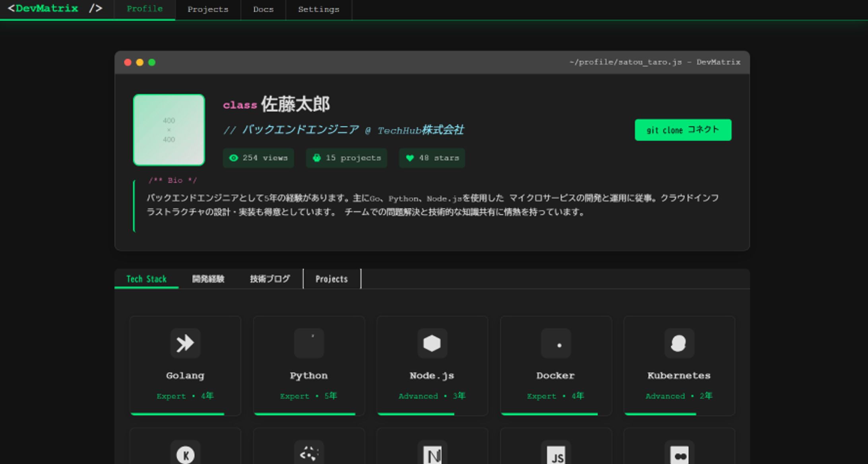Switch to the 技術ブログ tab
The image size is (868, 464).
(x=270, y=279)
